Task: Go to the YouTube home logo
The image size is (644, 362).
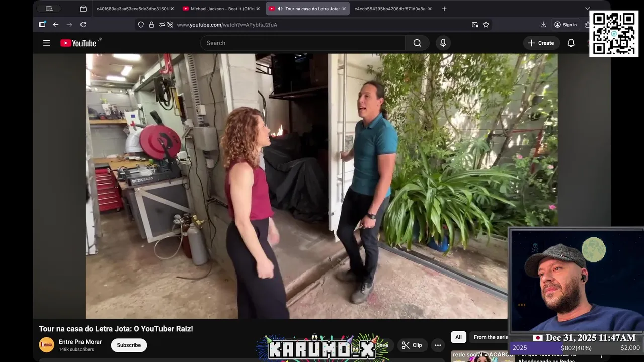Action: (x=78, y=43)
